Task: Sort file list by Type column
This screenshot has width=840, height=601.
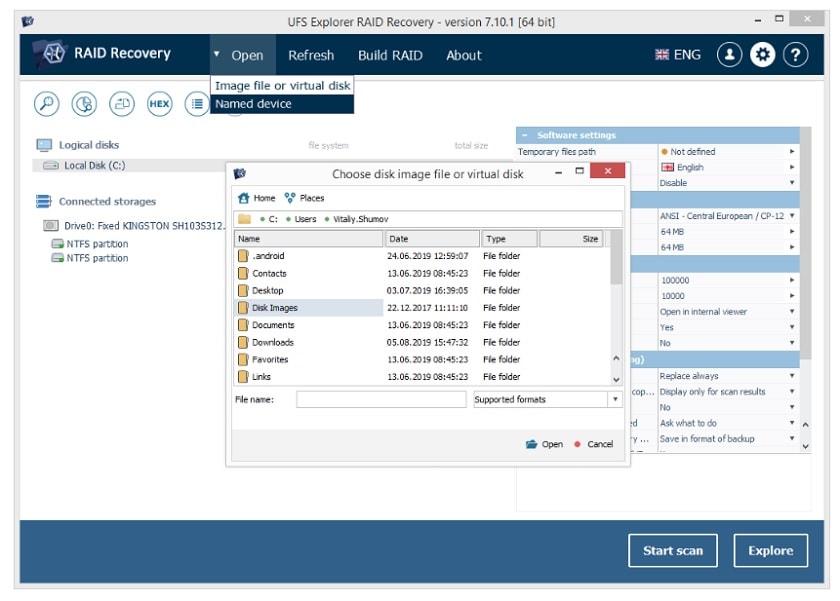Action: point(509,239)
